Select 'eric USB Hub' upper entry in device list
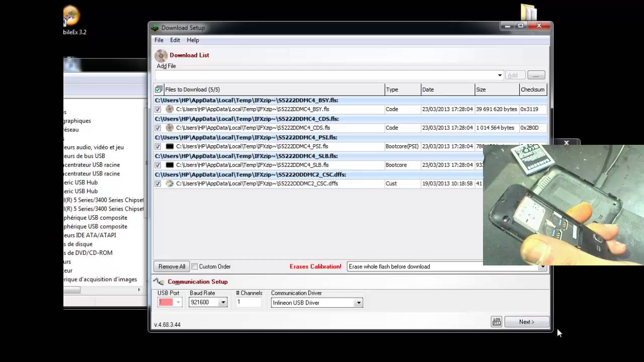 [x=80, y=183]
